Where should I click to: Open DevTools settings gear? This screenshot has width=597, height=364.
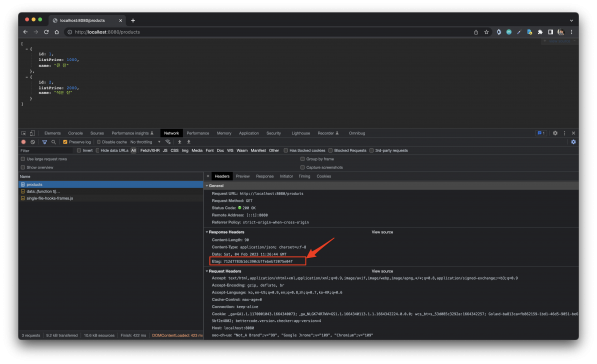pyautogui.click(x=555, y=133)
